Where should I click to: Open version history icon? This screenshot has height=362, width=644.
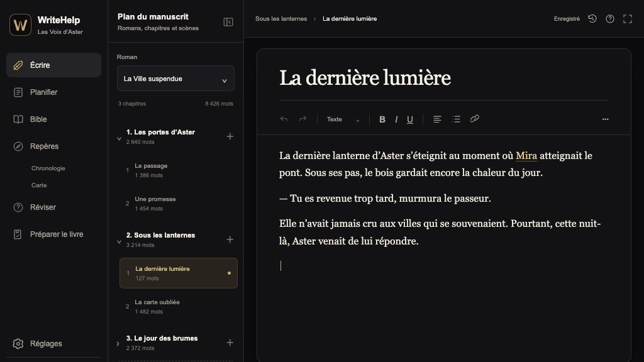(592, 18)
